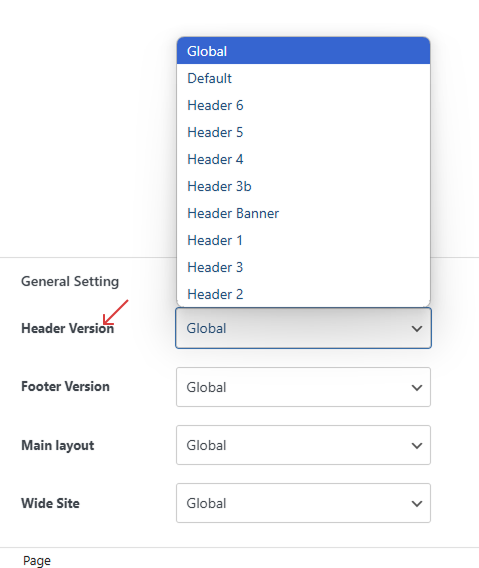The width and height of the screenshot is (479, 568).
Task: Click the Footer Version chevron arrow
Action: point(417,388)
